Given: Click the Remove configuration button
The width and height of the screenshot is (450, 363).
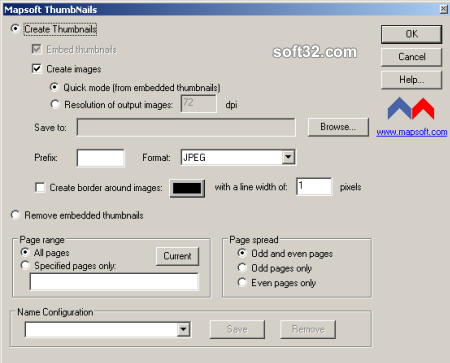Looking at the screenshot, I should point(308,329).
